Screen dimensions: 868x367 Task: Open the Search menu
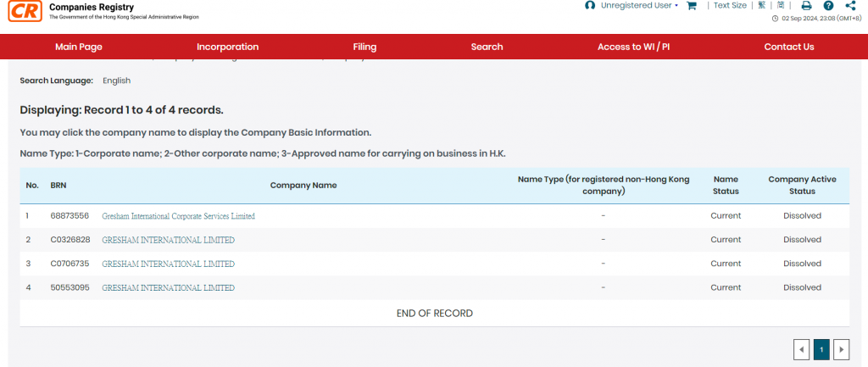487,47
